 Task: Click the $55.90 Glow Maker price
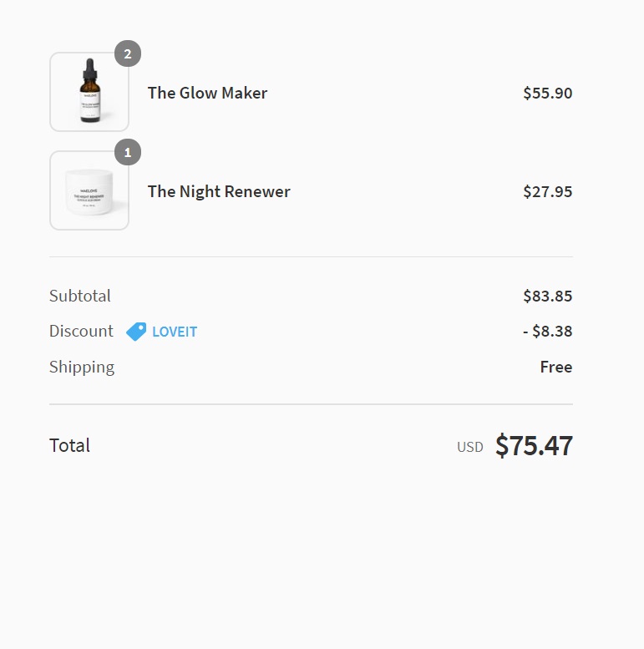tap(547, 93)
